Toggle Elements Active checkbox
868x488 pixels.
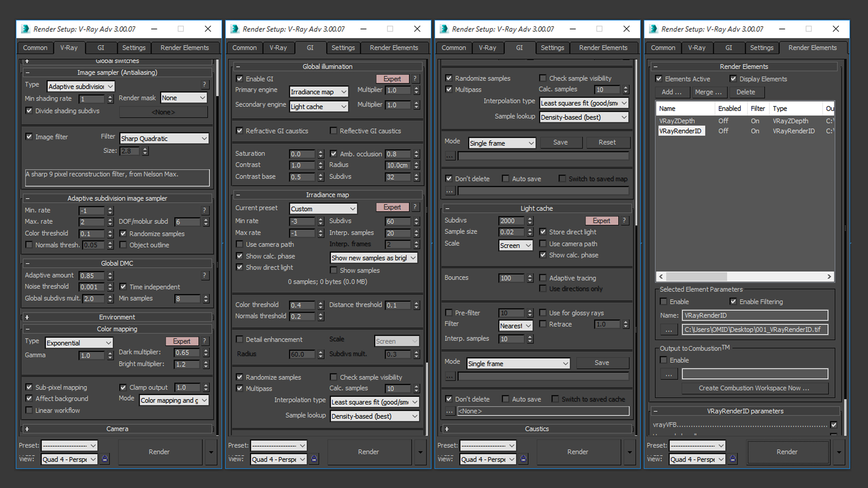click(x=659, y=79)
